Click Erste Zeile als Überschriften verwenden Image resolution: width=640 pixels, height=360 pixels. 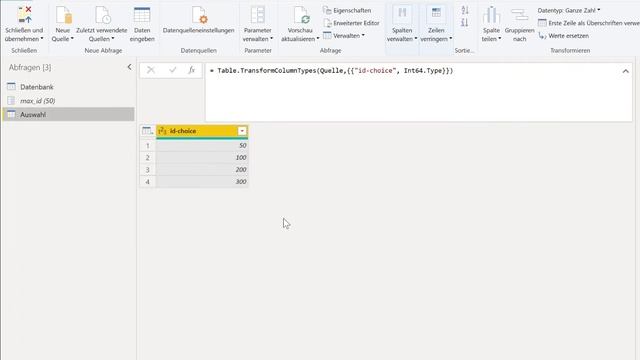pyautogui.click(x=589, y=23)
